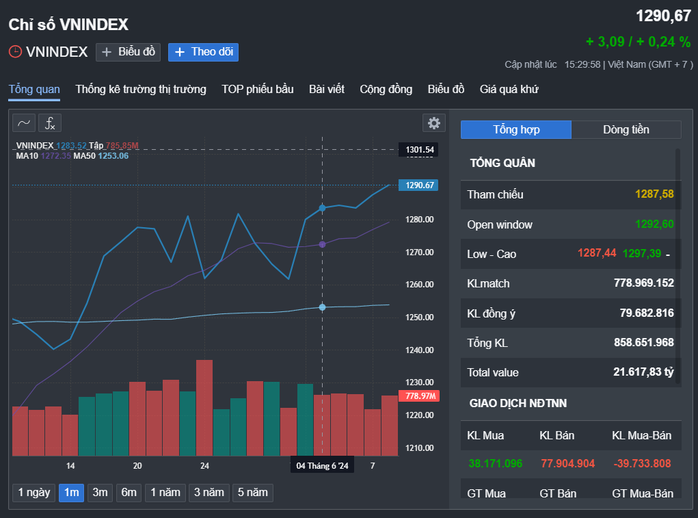Image resolution: width=698 pixels, height=518 pixels.
Task: Select the 1 năm time range
Action: coord(165,493)
